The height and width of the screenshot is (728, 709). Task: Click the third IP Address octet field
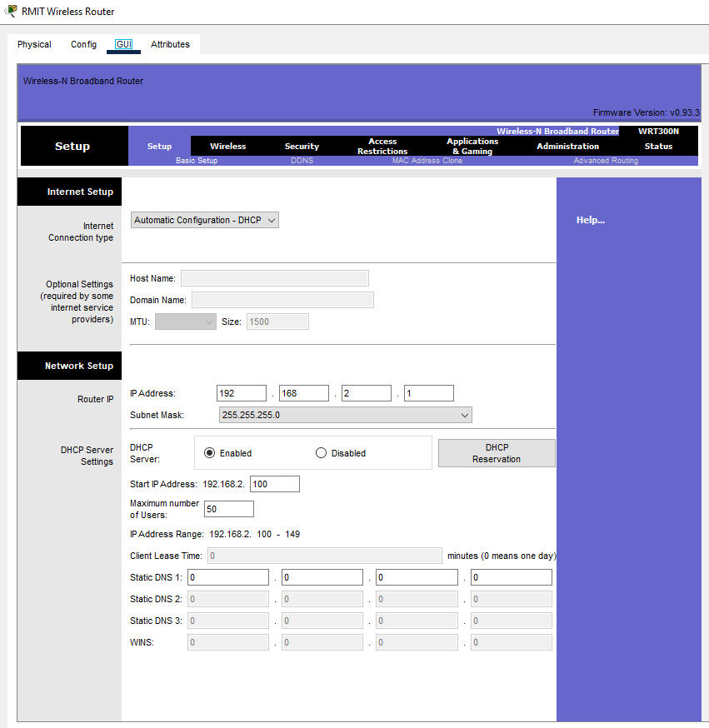pyautogui.click(x=367, y=393)
